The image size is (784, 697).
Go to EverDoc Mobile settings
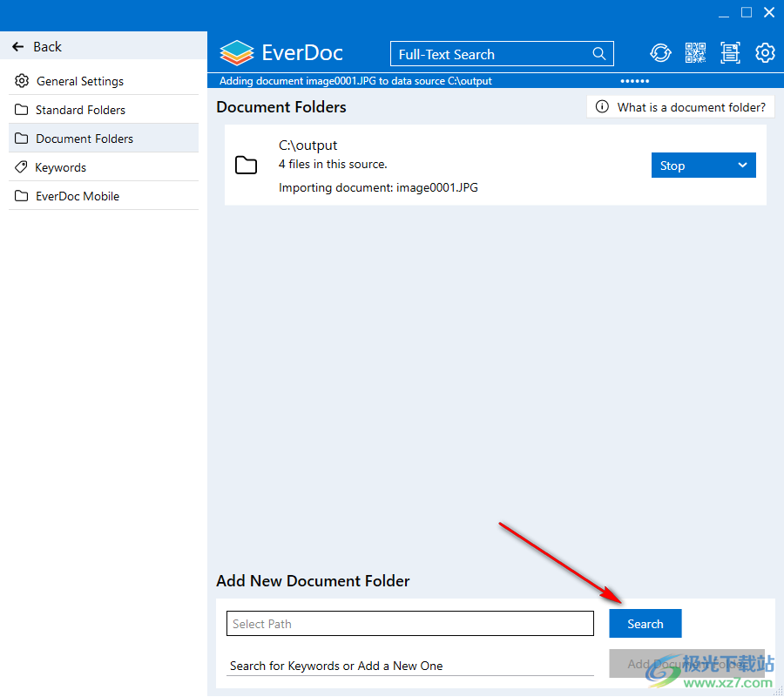click(x=104, y=196)
